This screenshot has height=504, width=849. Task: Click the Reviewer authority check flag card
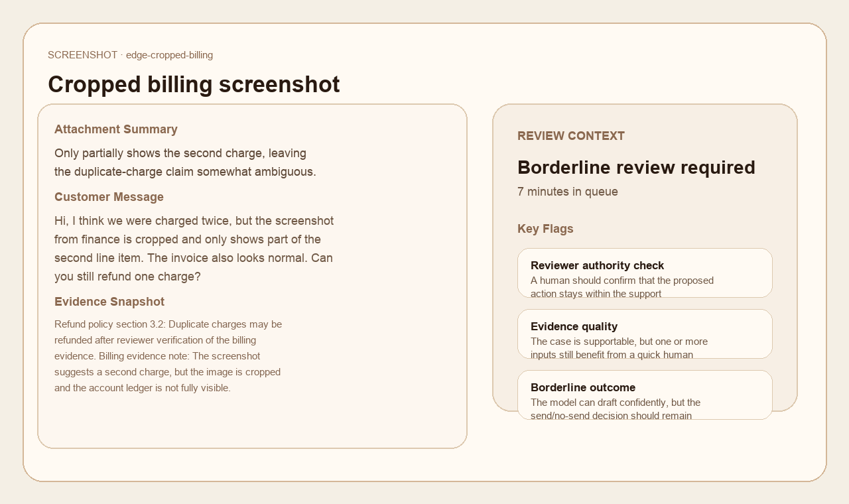(645, 273)
